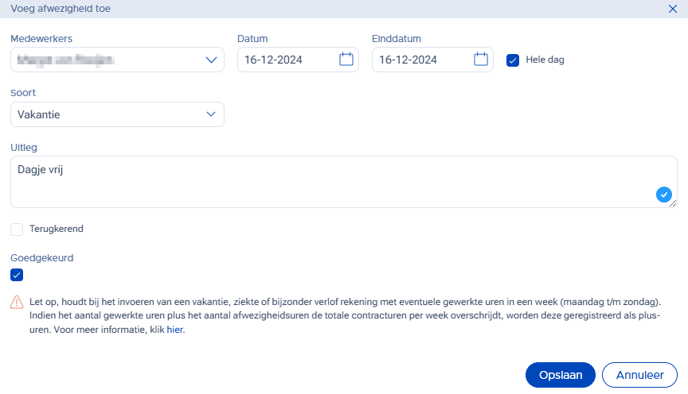Click the blurred employee name in Medewerkers
The height and width of the screenshot is (394, 688).
click(x=65, y=60)
